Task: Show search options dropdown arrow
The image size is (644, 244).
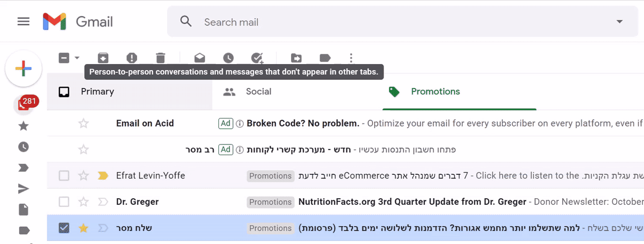Action: [x=619, y=21]
